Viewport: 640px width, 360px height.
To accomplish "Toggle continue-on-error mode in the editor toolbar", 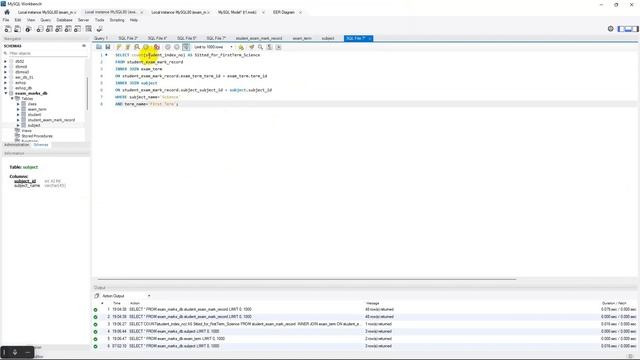I will pos(157,47).
